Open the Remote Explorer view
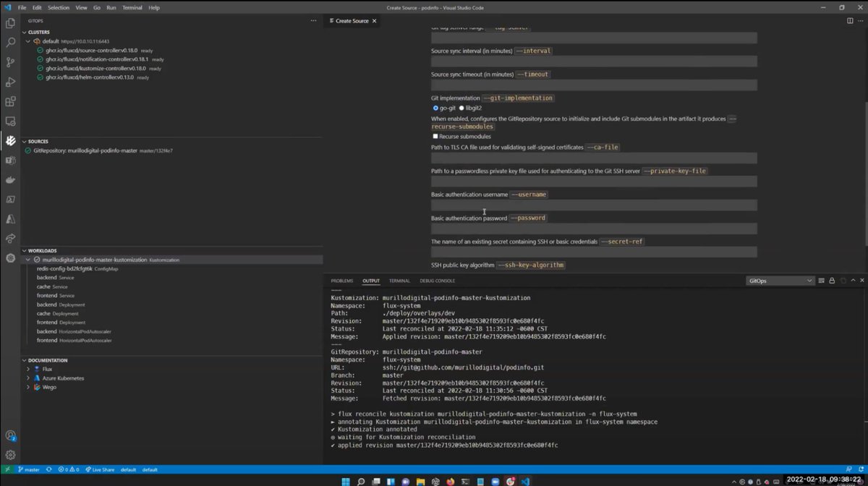The width and height of the screenshot is (868, 486). point(10,121)
